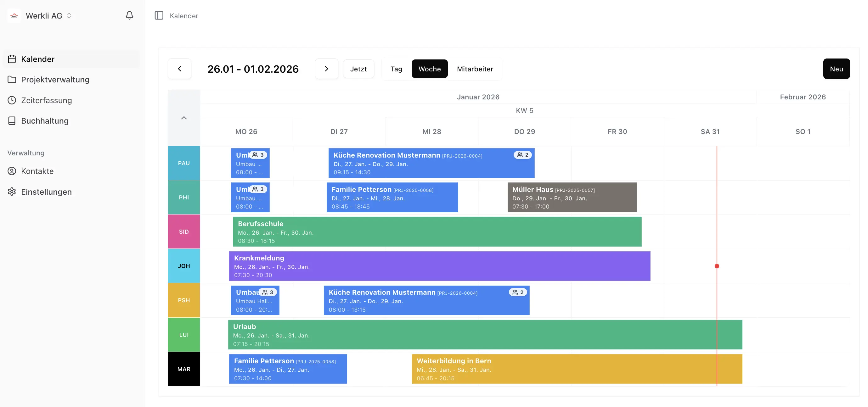
Task: Click the current-time marker dot
Action: (717, 266)
